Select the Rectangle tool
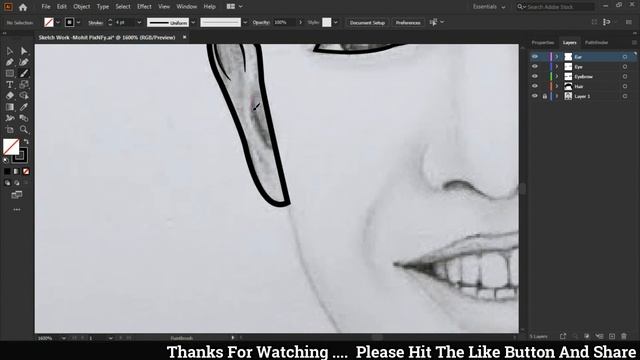The height and width of the screenshot is (360, 640). (9, 73)
